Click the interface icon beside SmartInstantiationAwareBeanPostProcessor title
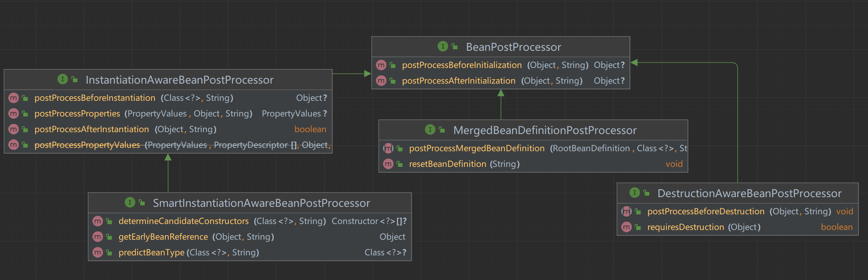868x280 pixels. [129, 202]
